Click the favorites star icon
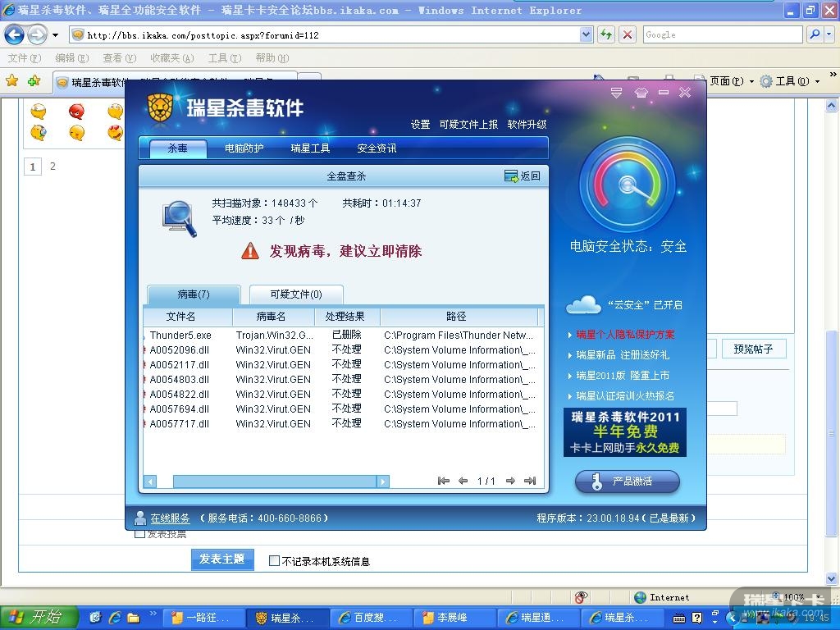The image size is (840, 630). [11, 81]
